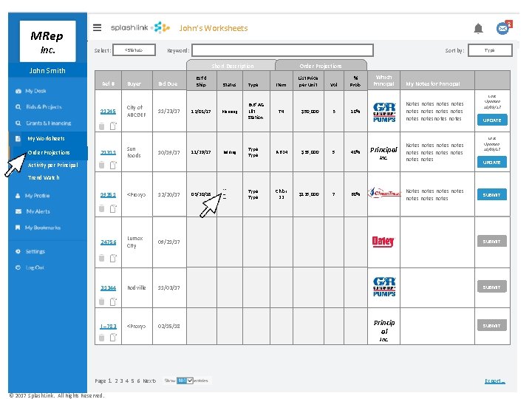Switch to Short Description tab
532x399 pixels.
233,66
